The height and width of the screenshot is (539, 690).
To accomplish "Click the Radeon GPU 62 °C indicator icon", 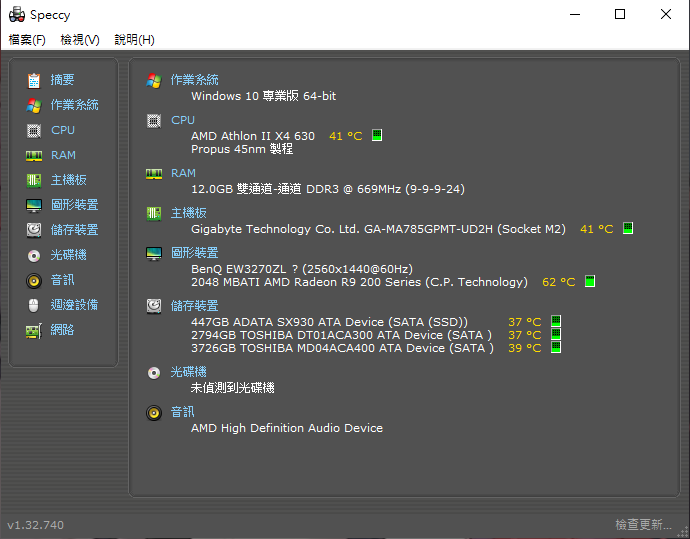I will click(x=590, y=281).
